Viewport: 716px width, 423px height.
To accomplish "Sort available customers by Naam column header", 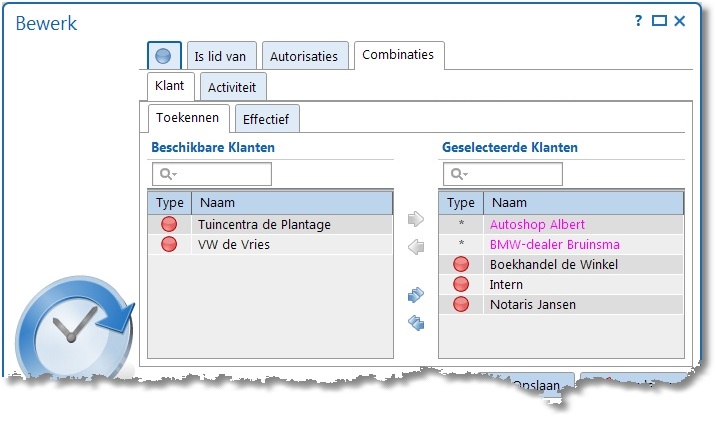I will (x=292, y=203).
